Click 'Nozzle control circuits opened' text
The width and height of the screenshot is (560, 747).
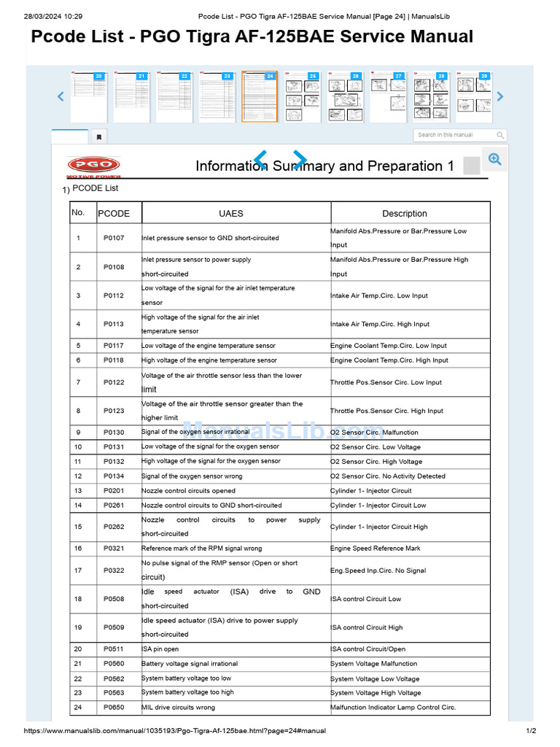coord(188,491)
